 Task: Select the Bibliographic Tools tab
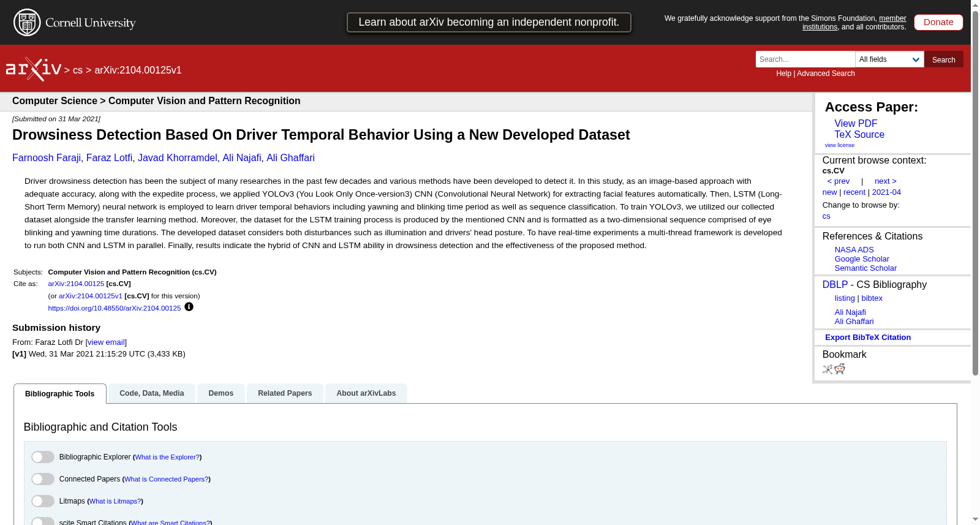click(x=60, y=394)
